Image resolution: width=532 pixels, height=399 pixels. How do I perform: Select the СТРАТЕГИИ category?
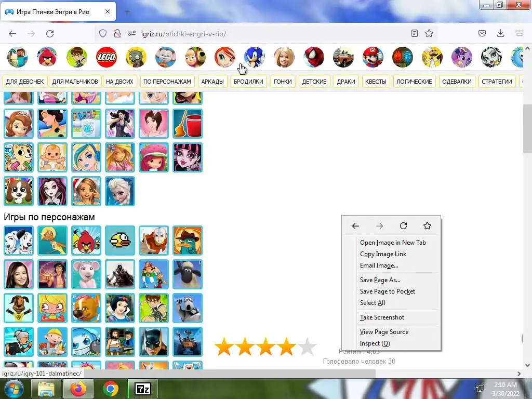497,82
